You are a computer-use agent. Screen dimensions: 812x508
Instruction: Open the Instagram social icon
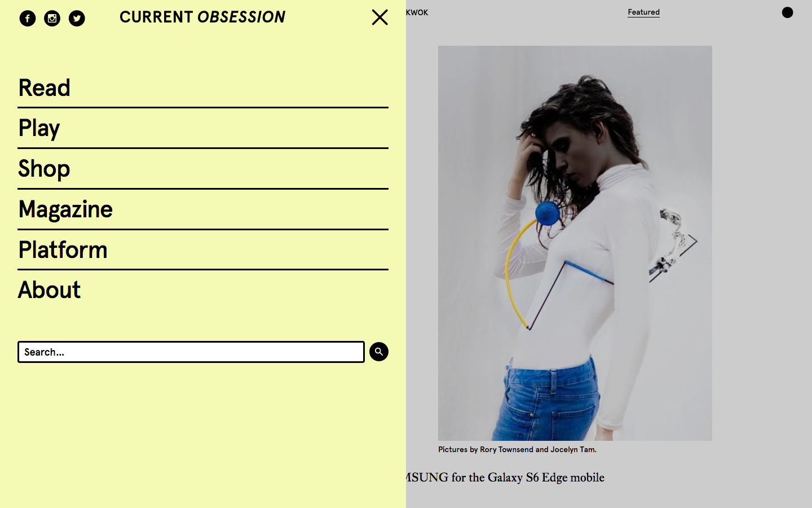pos(52,19)
